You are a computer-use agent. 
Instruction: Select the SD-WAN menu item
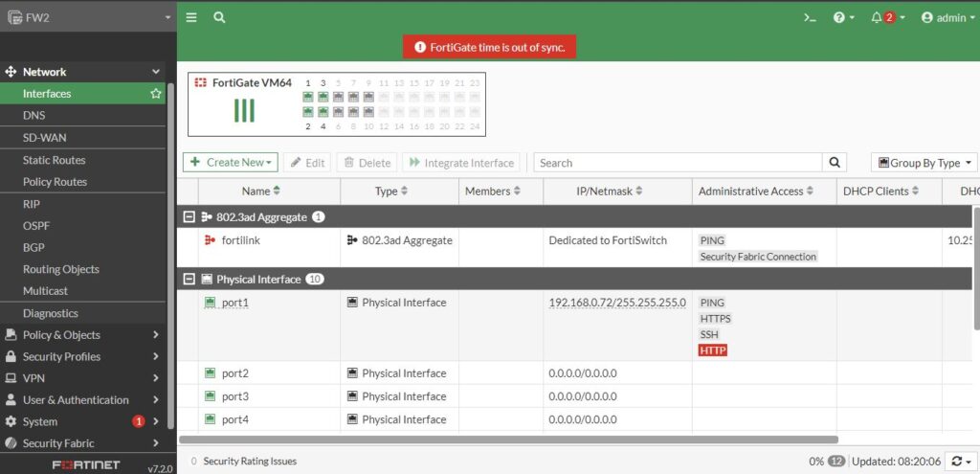coord(45,138)
